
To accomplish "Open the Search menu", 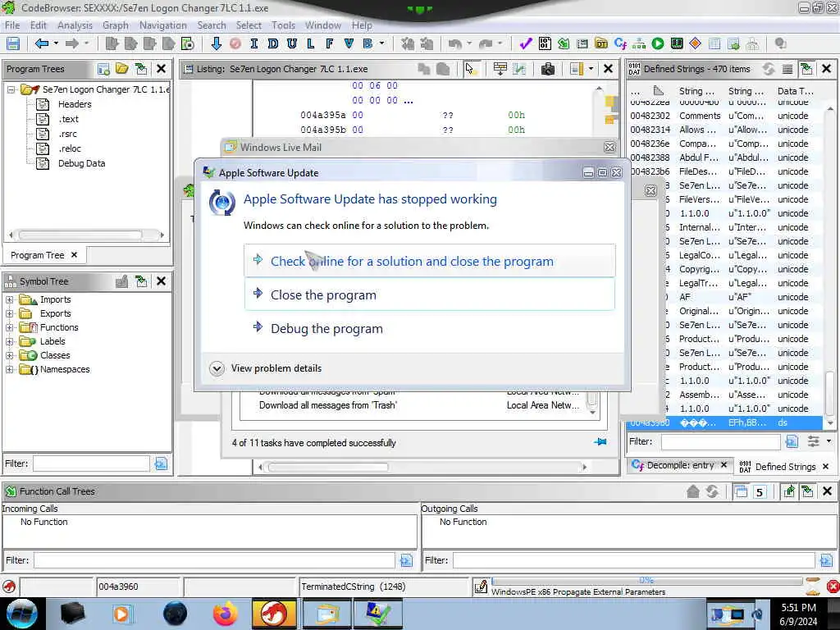I will 212,25.
